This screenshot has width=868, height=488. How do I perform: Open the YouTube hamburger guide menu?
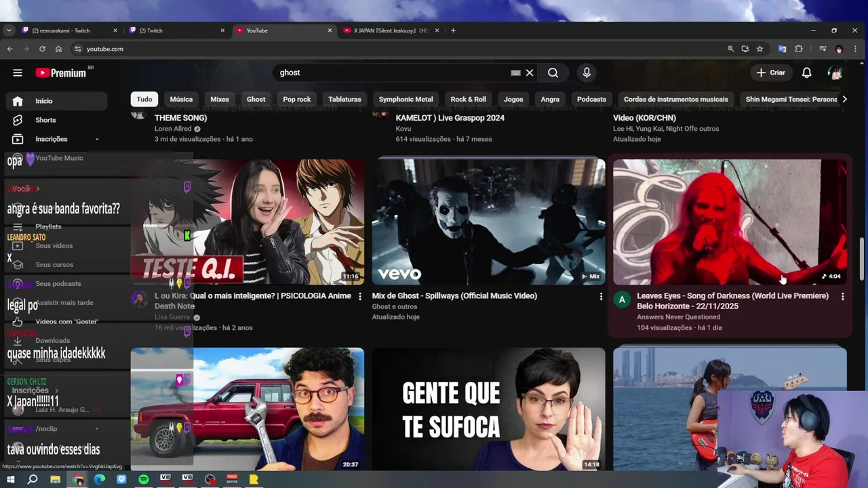click(x=18, y=73)
